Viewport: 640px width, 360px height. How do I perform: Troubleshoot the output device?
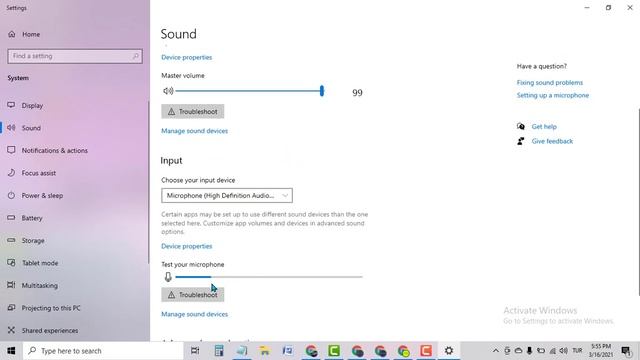[193, 111]
